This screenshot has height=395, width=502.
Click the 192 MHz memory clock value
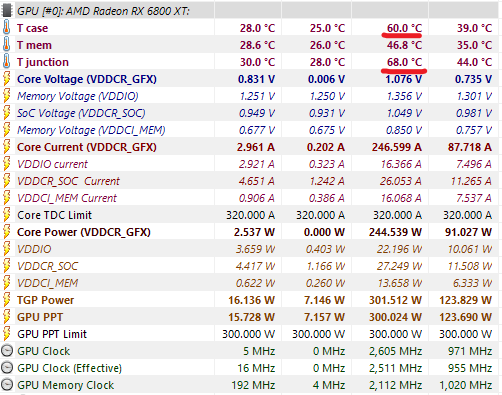click(253, 385)
